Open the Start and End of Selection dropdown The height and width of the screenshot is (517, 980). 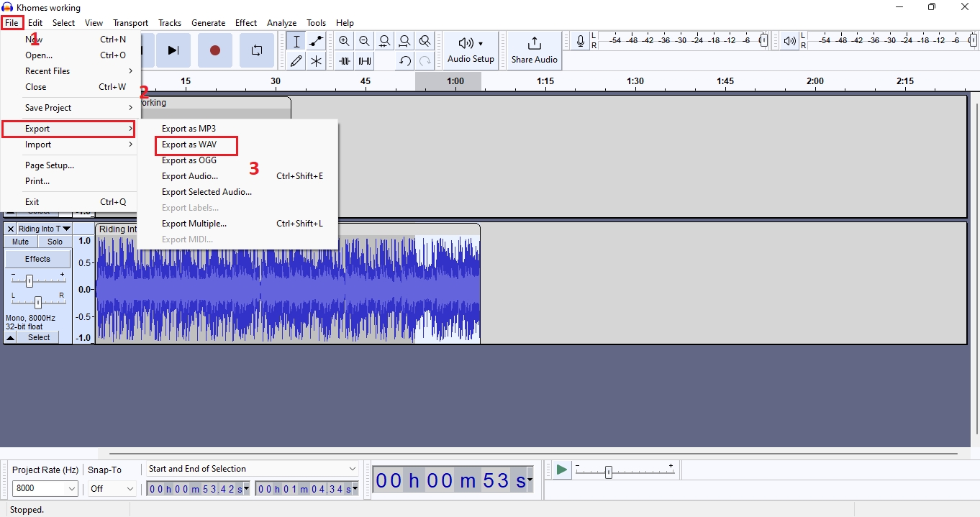pyautogui.click(x=252, y=469)
